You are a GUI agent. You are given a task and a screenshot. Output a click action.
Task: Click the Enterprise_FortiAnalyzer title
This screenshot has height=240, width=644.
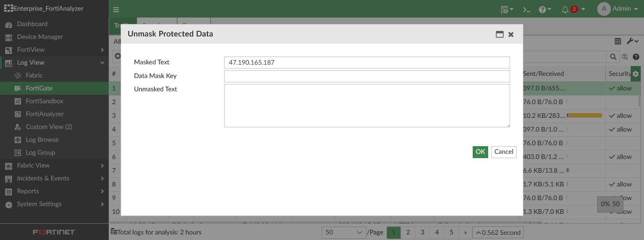click(x=43, y=9)
